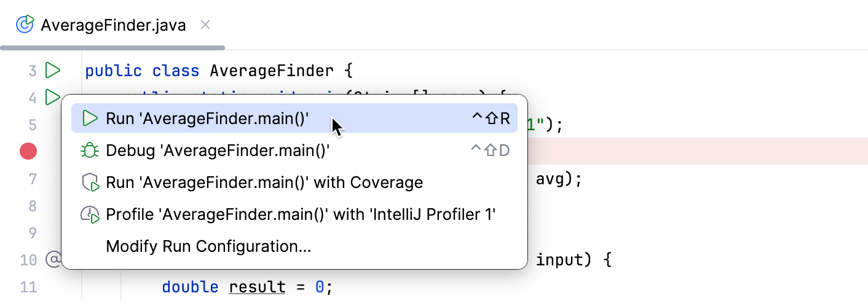Click line number 8 in the gutter
The image size is (868, 301).
click(x=33, y=206)
